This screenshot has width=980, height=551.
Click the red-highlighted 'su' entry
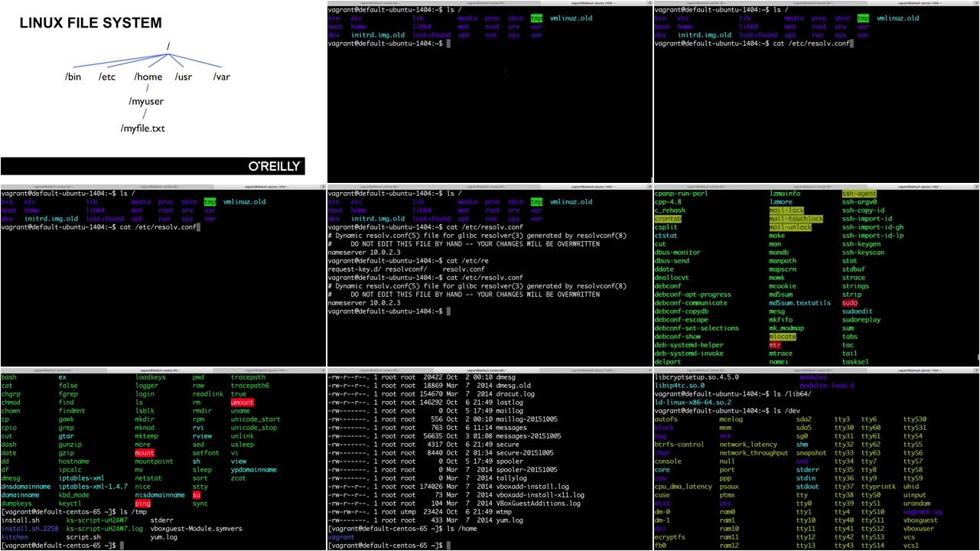click(x=197, y=495)
